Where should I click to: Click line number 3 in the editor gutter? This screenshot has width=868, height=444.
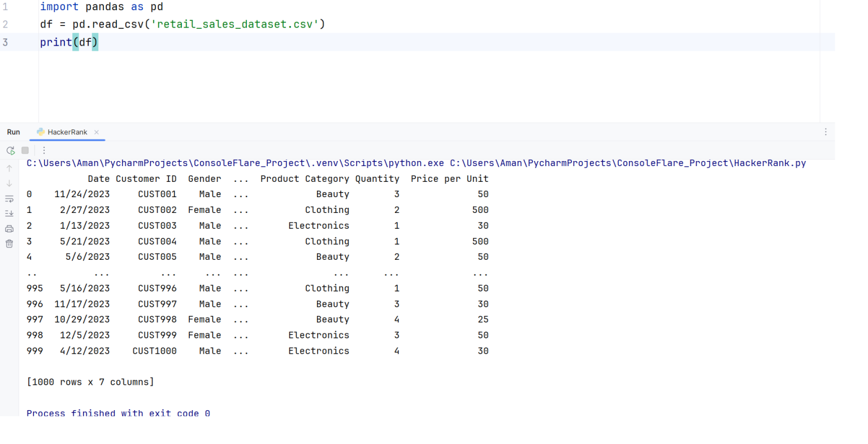click(x=5, y=41)
